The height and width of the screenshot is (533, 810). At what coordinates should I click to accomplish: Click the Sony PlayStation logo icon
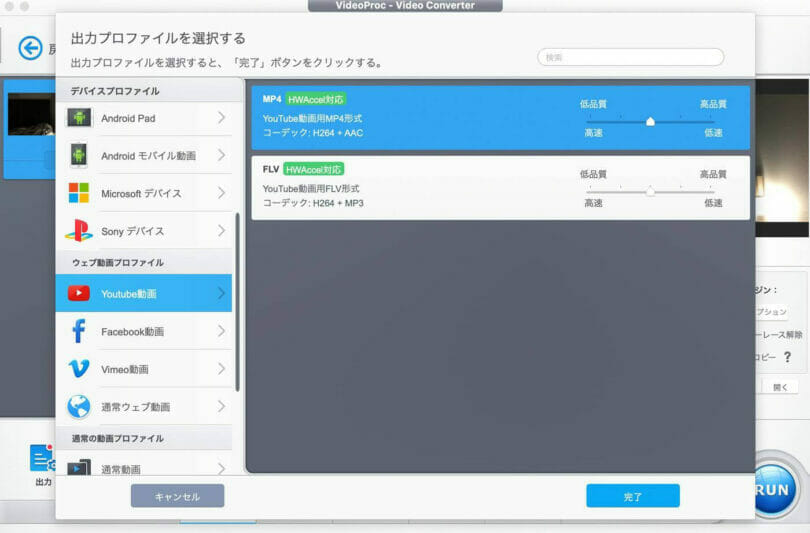[79, 230]
